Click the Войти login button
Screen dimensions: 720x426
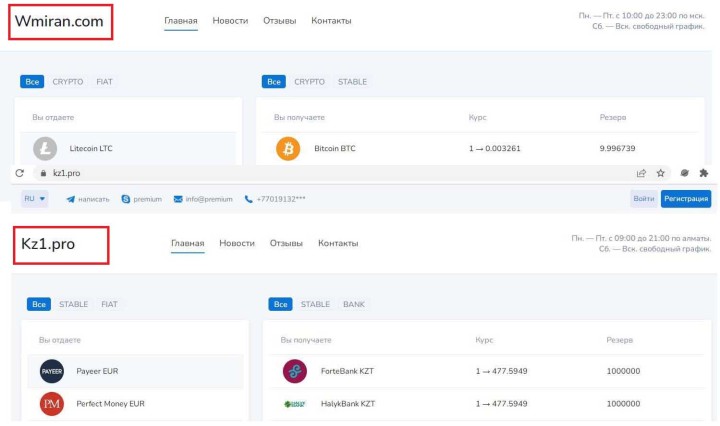click(x=644, y=199)
